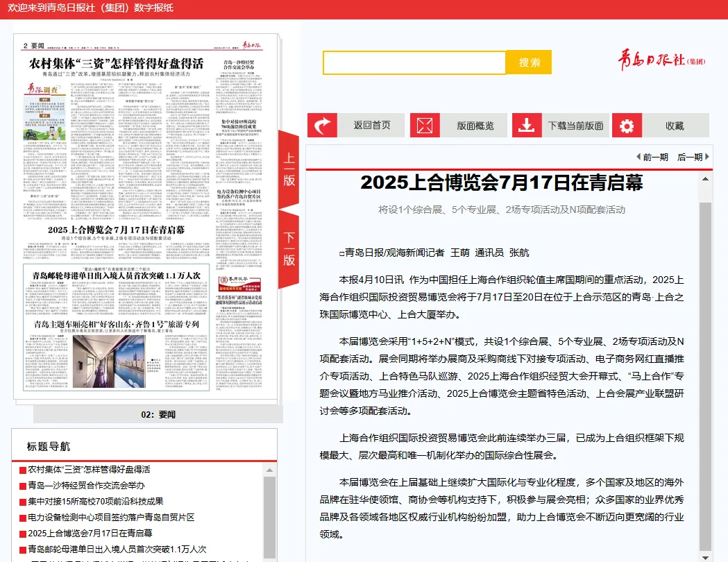Click 2025上合博览会 headline in newspaper page preview
728x562 pixels.
116,230
